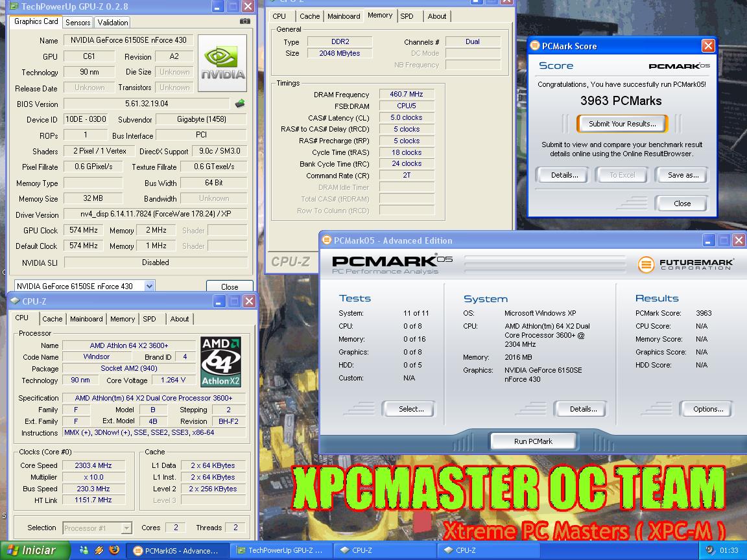
Task: Click the system tray icon beside the clock
Action: (710, 550)
